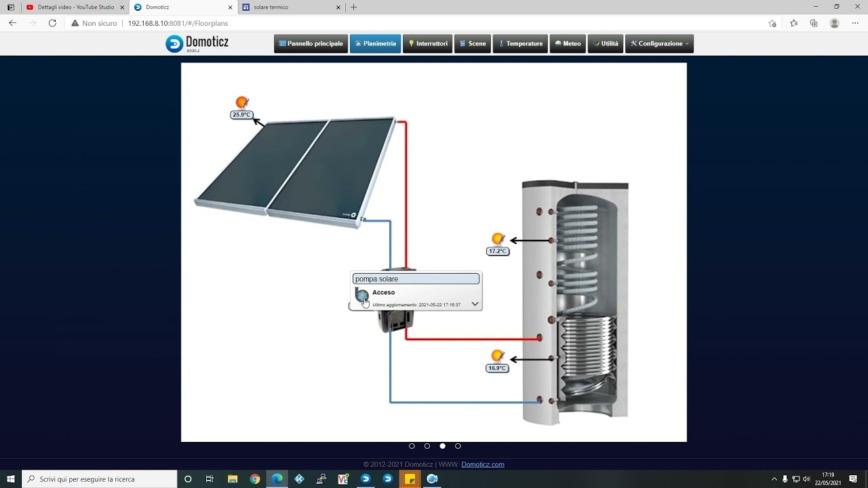This screenshot has height=488, width=868.
Task: Click the Windows taskbar search box
Action: click(x=100, y=479)
